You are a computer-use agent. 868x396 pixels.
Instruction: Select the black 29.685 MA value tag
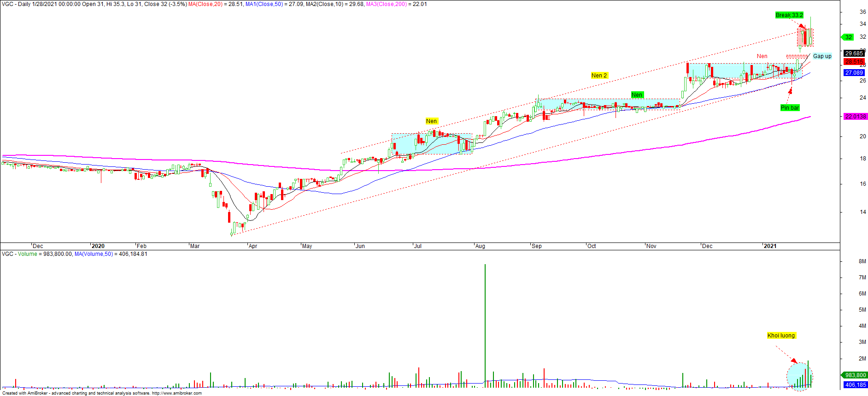click(854, 53)
